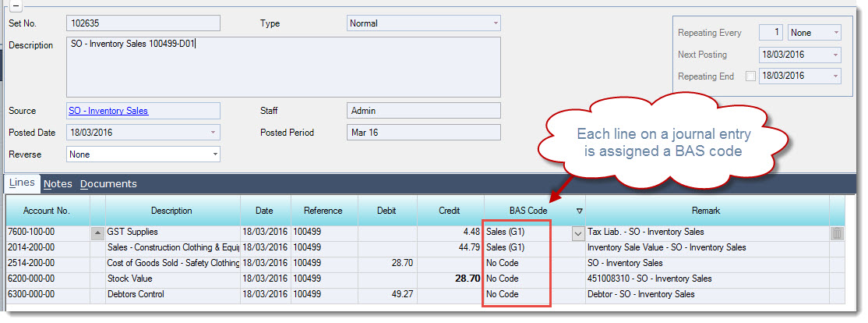The image size is (868, 323).
Task: Expand BAS Code dropdown on GST Supplies row
Action: coord(578,234)
